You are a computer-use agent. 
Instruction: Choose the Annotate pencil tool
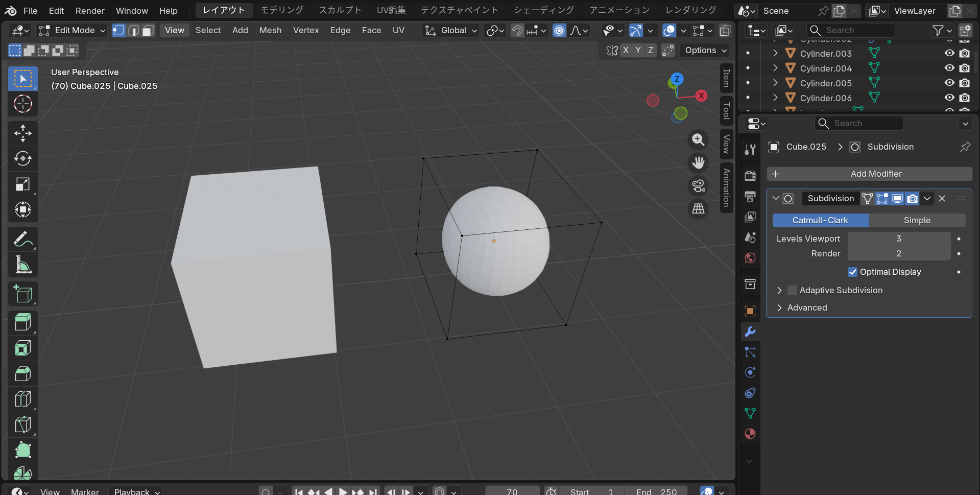pos(22,239)
